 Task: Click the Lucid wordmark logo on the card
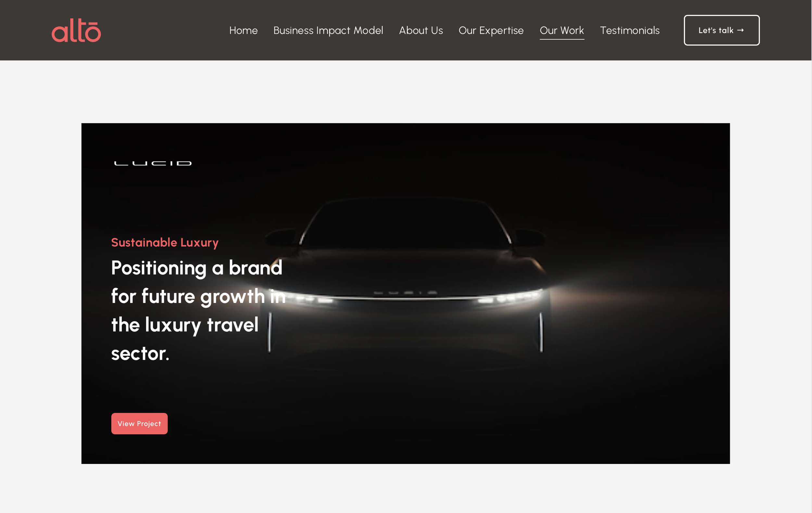[x=153, y=163]
